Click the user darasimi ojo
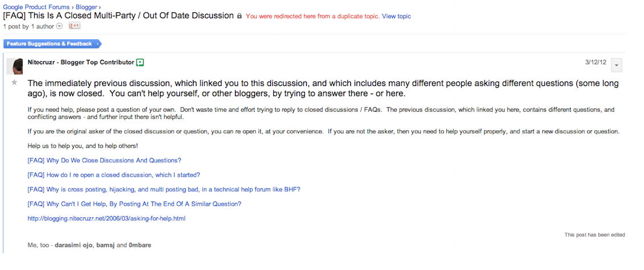 73,245
